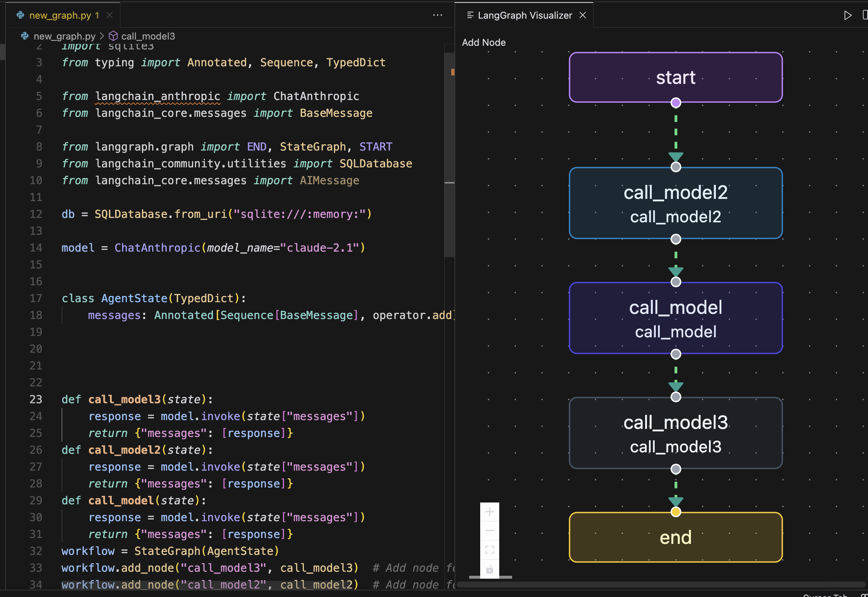Select the end node in the graph

click(676, 537)
